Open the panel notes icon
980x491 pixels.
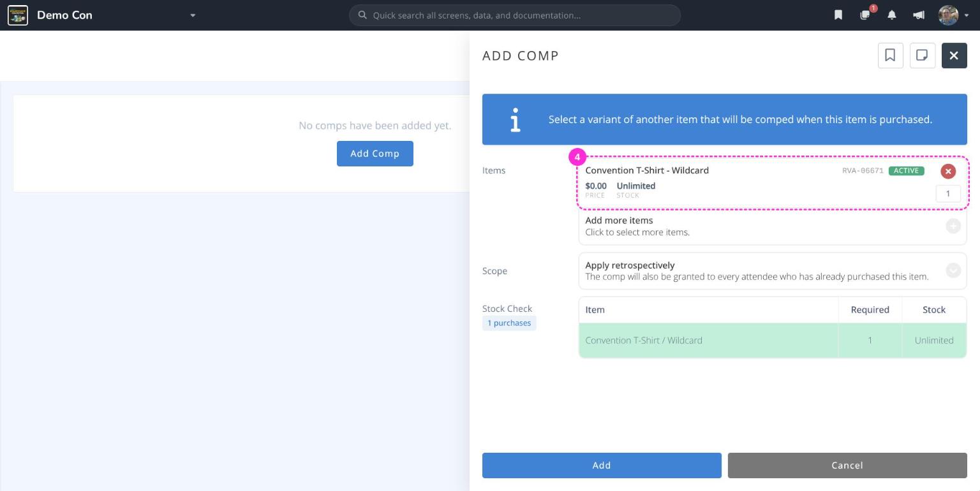(x=922, y=55)
